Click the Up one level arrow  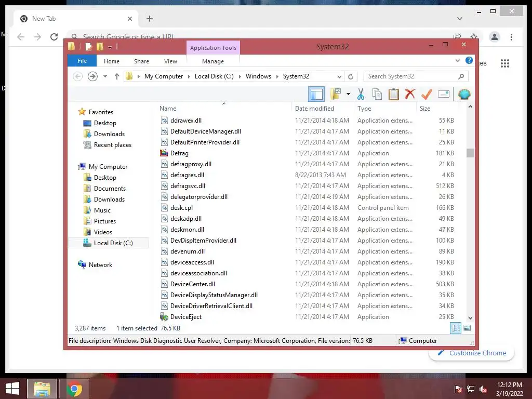[117, 76]
